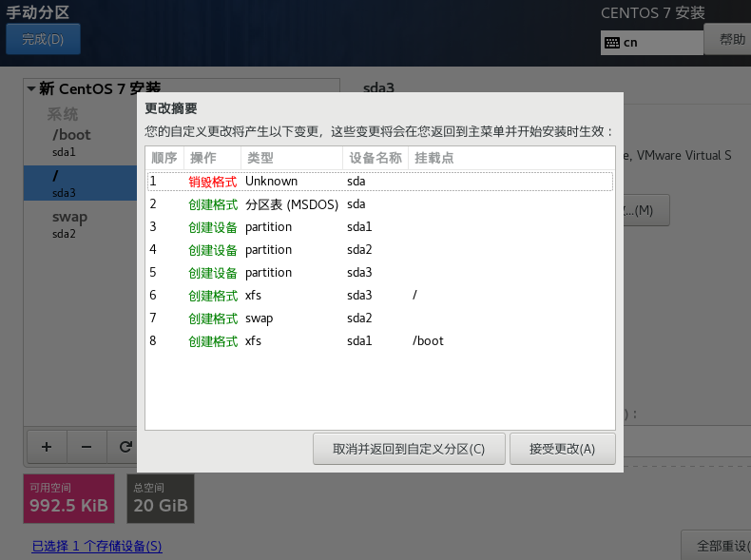Select row 7 swap format sda2
The height and width of the screenshot is (560, 751).
tap(380, 319)
